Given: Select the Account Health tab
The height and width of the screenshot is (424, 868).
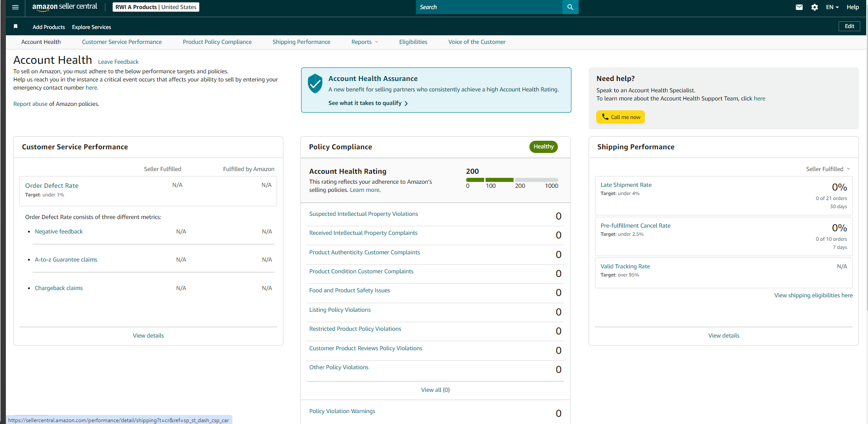Looking at the screenshot, I should (x=41, y=42).
